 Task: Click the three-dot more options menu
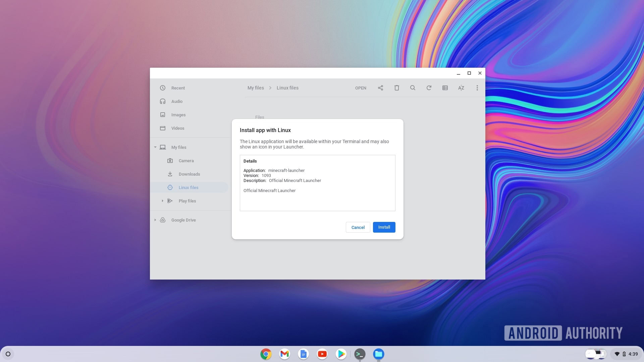point(477,87)
